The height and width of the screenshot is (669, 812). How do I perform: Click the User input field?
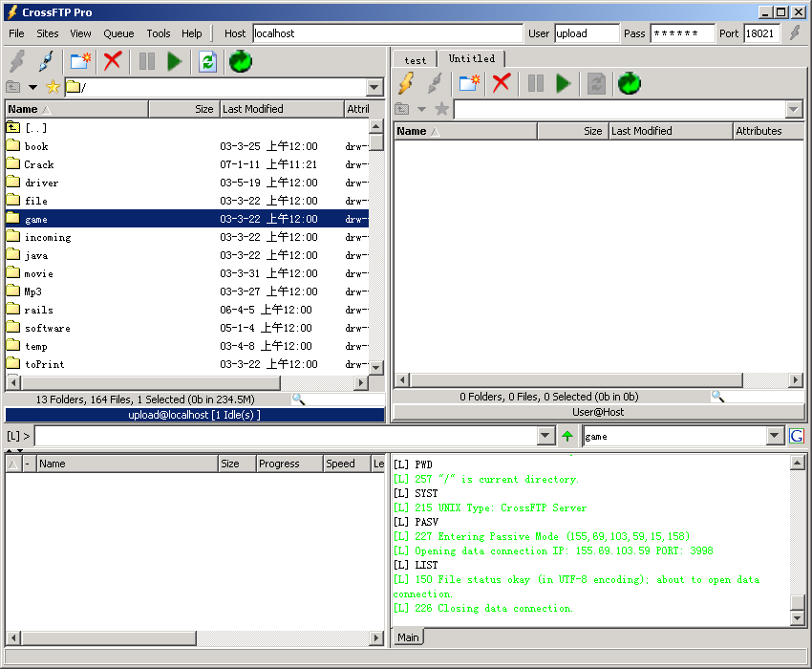tap(587, 33)
